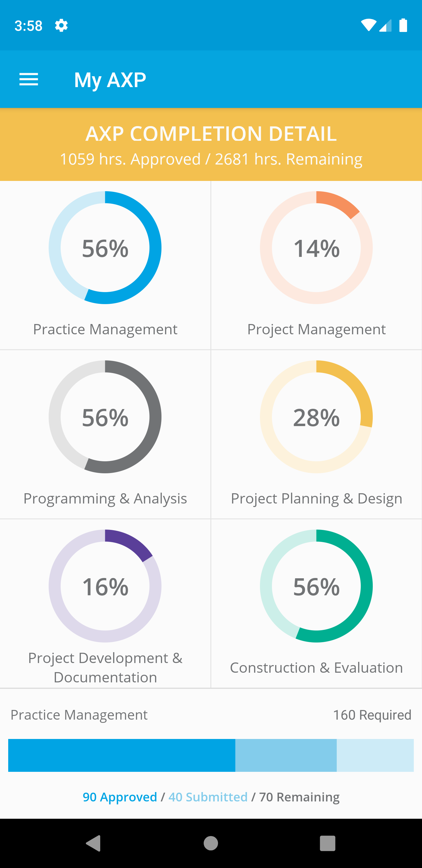
Task: Tap the My AXP title
Action: coord(110,80)
